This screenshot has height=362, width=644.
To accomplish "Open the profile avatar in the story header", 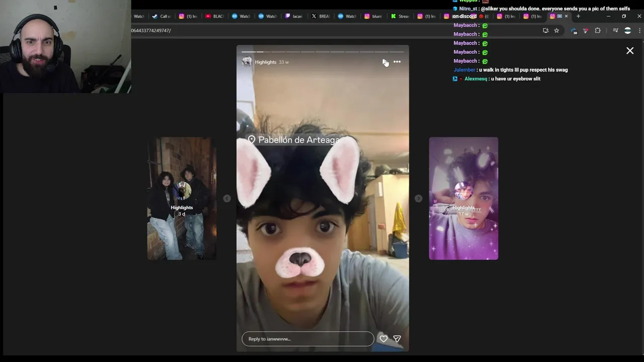I will coord(247,62).
